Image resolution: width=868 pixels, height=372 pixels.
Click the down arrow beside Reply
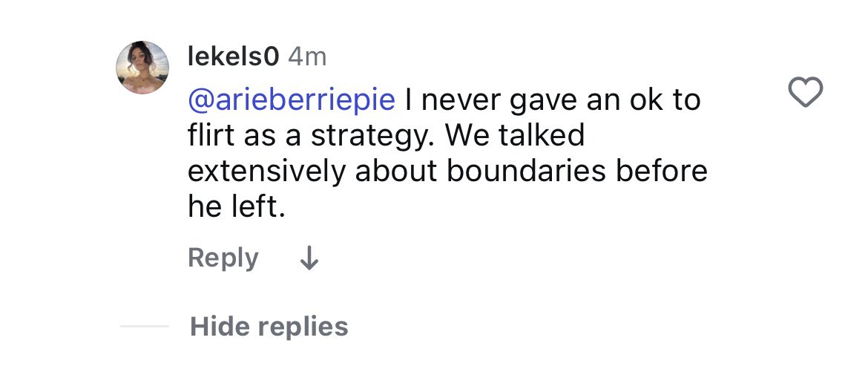click(308, 258)
